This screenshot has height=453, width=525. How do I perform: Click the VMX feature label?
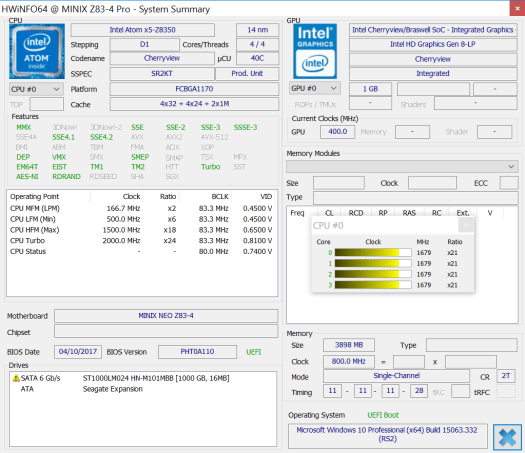click(x=59, y=157)
